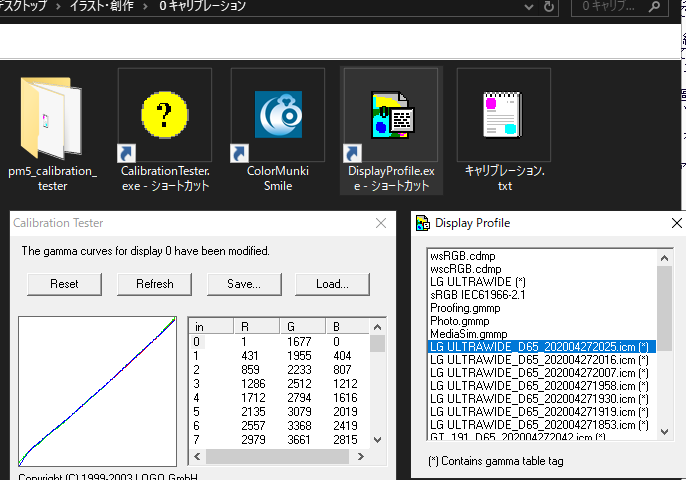
Task: Click the gamma table scroll right arrow
Action: click(x=360, y=456)
